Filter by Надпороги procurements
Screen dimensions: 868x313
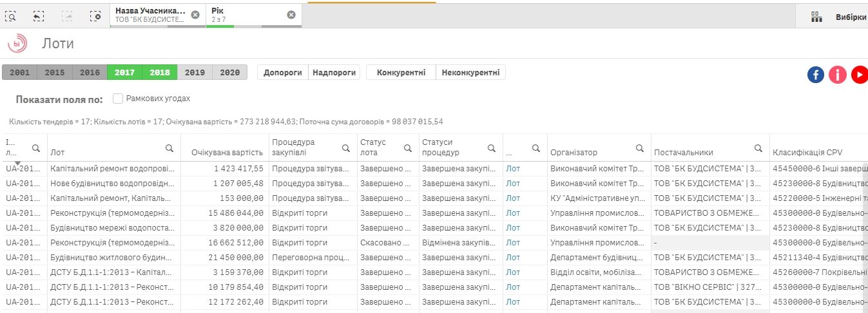point(334,73)
